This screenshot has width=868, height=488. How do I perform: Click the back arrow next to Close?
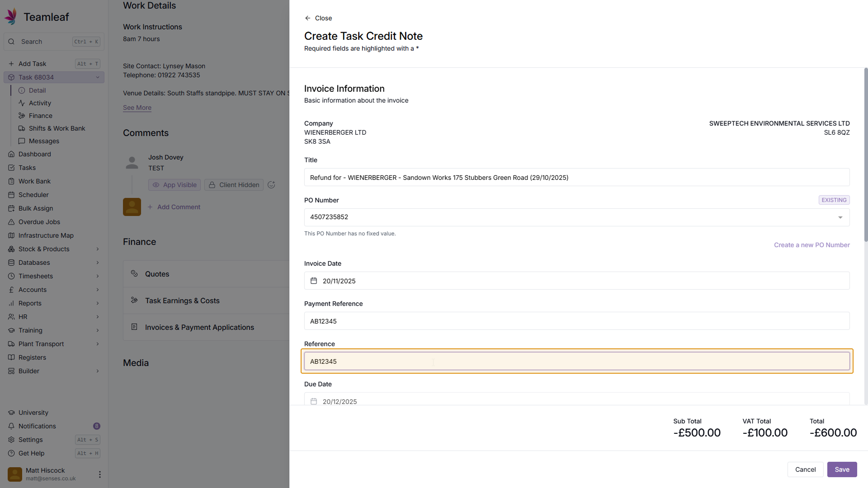308,18
